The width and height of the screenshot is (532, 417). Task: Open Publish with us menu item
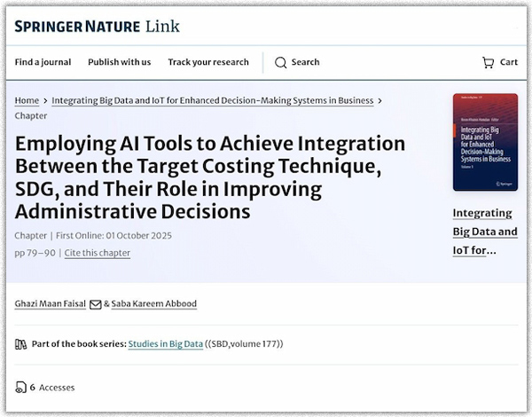pos(119,62)
